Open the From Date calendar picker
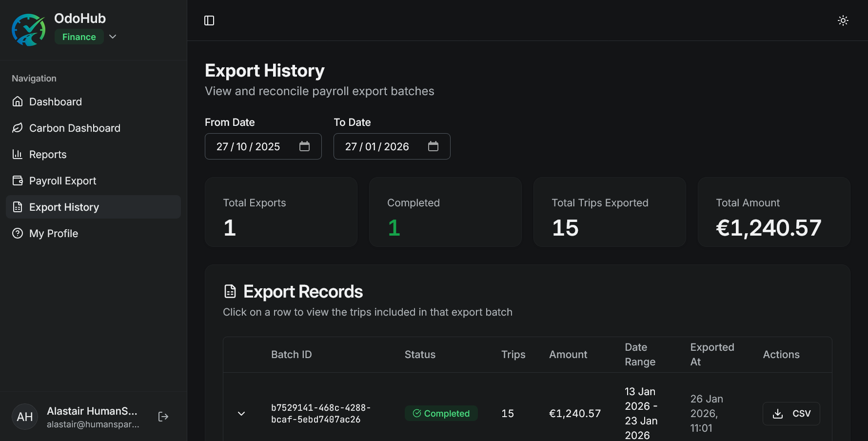The image size is (868, 441). [x=305, y=146]
